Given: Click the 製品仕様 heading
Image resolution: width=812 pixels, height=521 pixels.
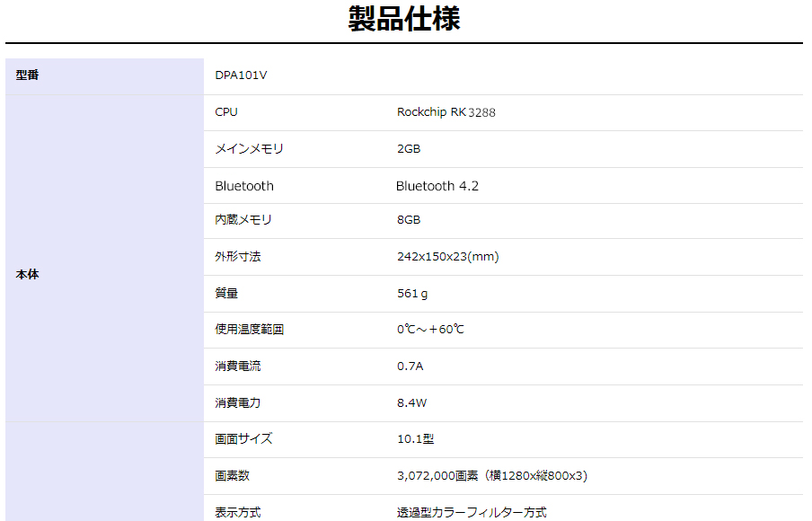Looking at the screenshot, I should coord(404,19).
